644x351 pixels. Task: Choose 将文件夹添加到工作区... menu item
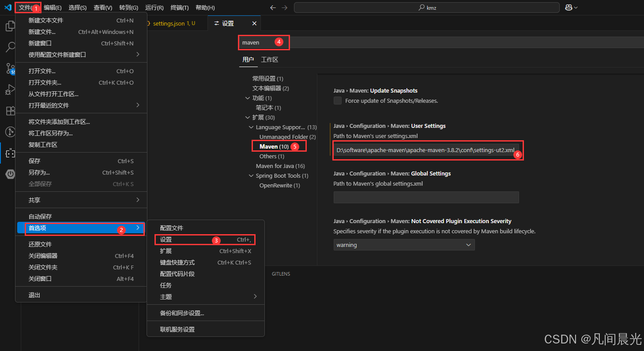tap(81, 122)
